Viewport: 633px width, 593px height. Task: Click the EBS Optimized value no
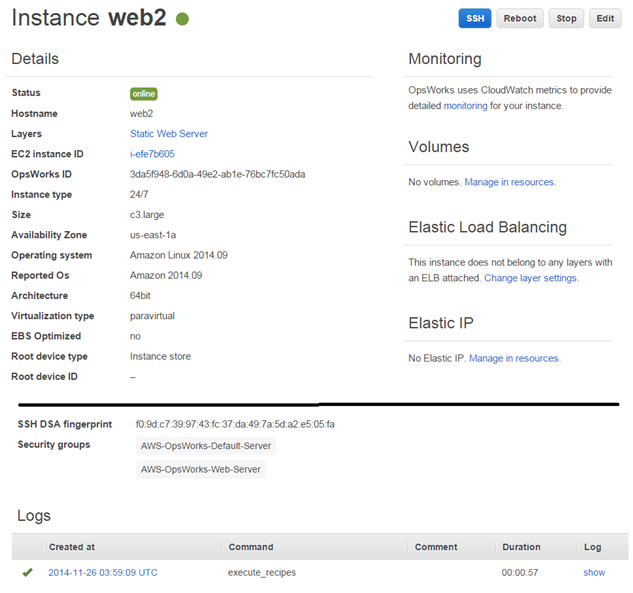pos(135,336)
